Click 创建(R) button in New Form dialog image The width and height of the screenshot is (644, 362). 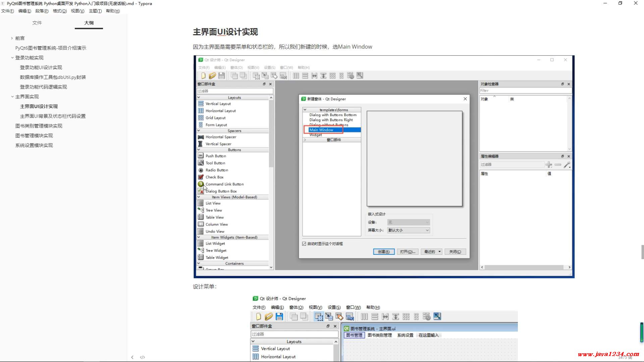pos(384,252)
